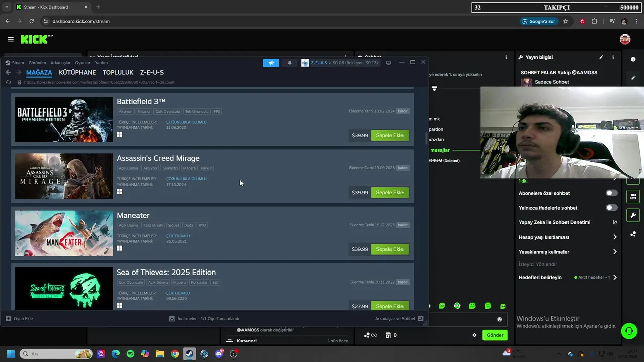Switch to KÜTÜPHANE tab
Viewport: 644px width, 362px height.
tap(77, 72)
